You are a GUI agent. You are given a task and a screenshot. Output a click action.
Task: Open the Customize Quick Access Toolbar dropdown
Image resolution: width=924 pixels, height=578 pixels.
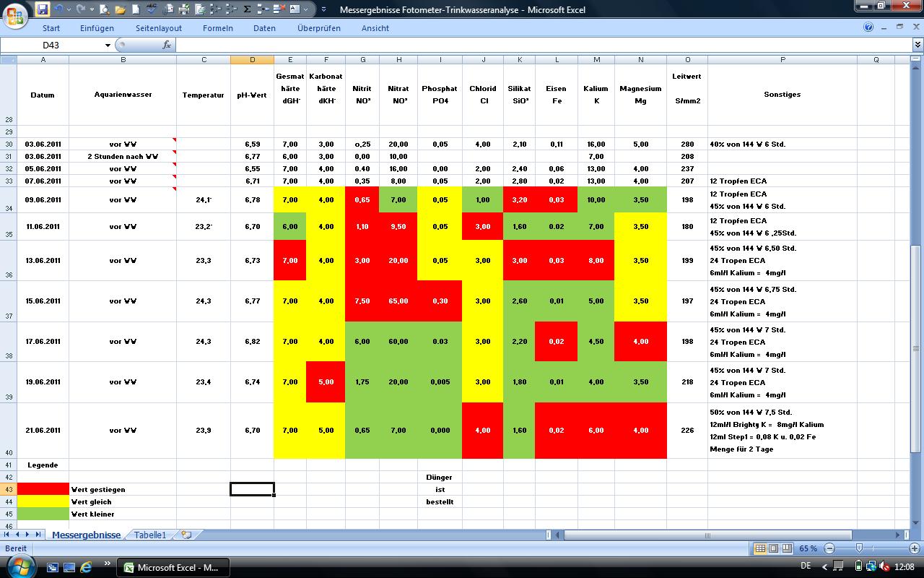pos(323,10)
